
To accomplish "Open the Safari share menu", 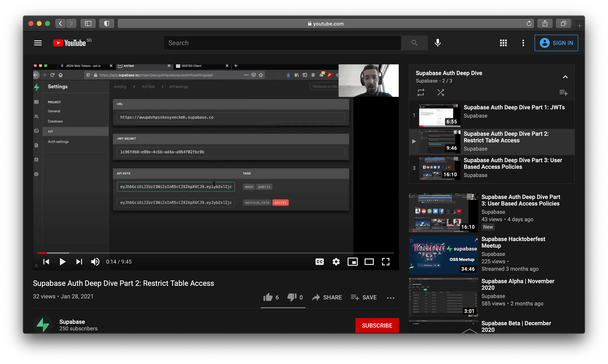I will pos(545,23).
